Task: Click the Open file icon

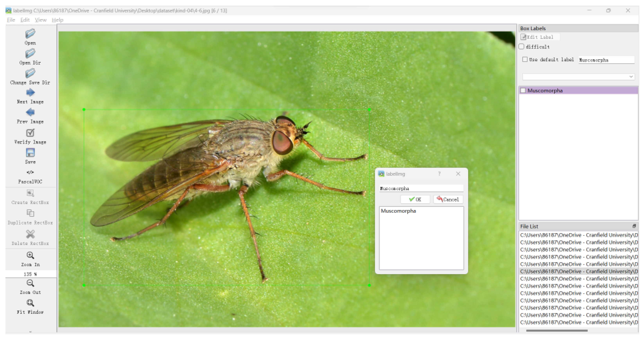Action: pos(30,34)
